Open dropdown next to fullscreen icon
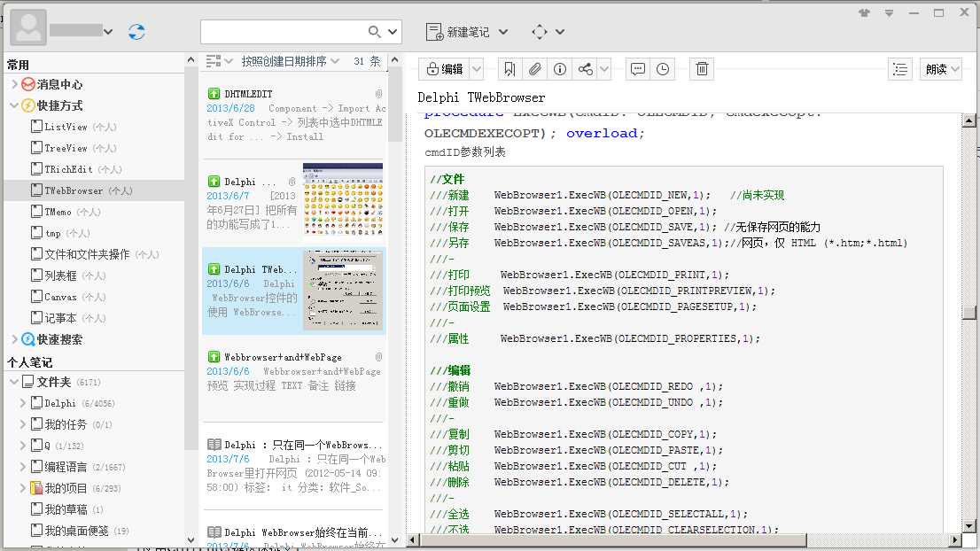Screen dimensions: 980x551 click(560, 32)
